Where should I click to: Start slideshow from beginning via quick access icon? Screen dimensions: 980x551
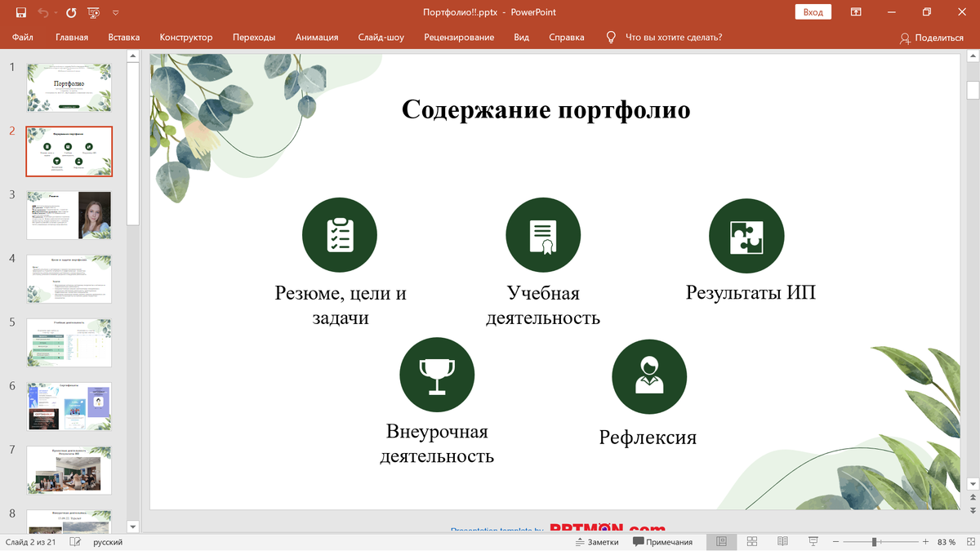click(x=93, y=12)
